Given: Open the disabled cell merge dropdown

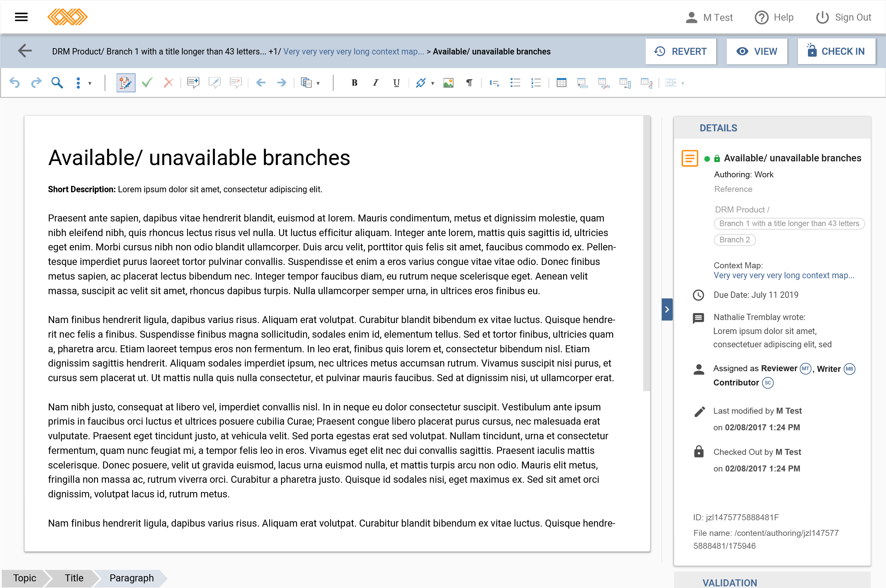Looking at the screenshot, I should 683,83.
